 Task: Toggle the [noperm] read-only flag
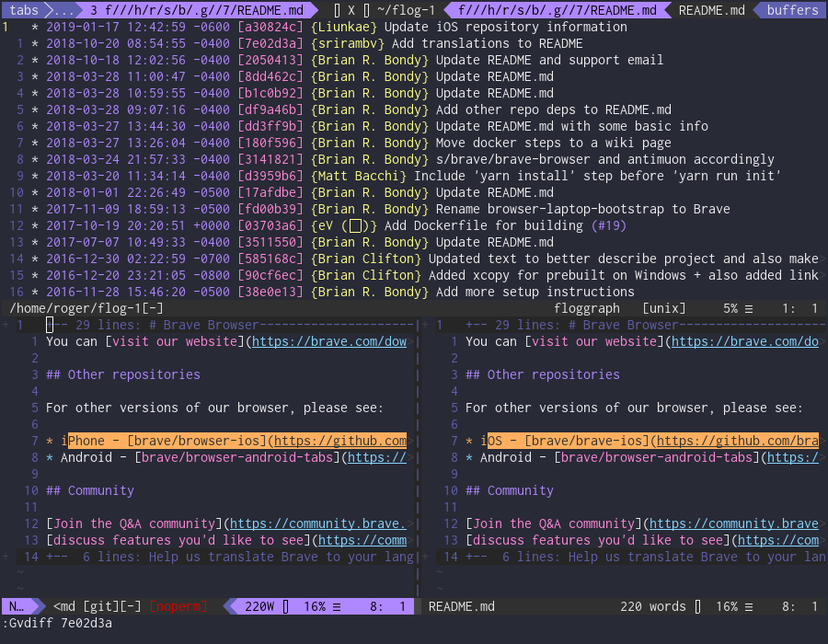(180, 606)
